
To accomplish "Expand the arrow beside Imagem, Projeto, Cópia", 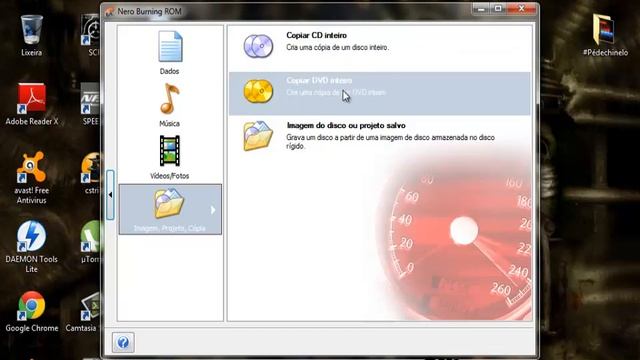I will 213,210.
